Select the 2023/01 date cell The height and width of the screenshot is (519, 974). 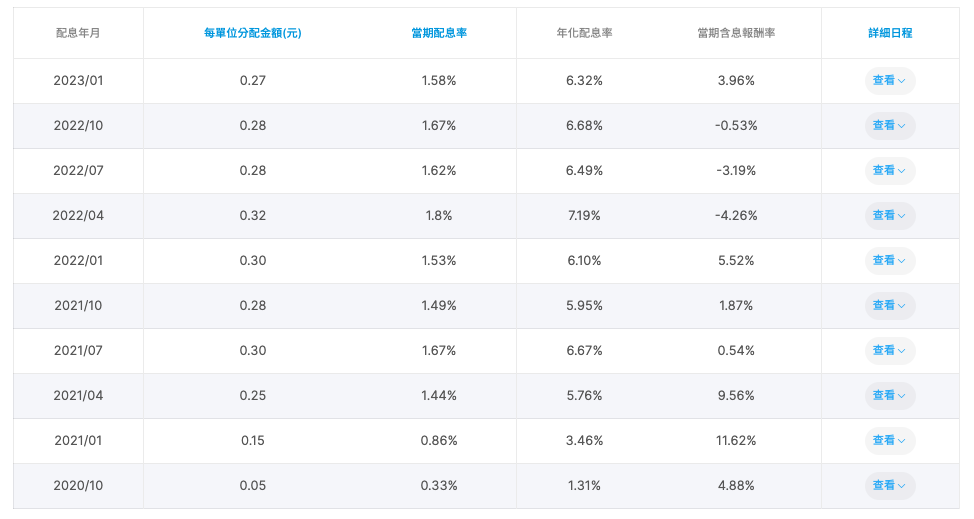[78, 81]
